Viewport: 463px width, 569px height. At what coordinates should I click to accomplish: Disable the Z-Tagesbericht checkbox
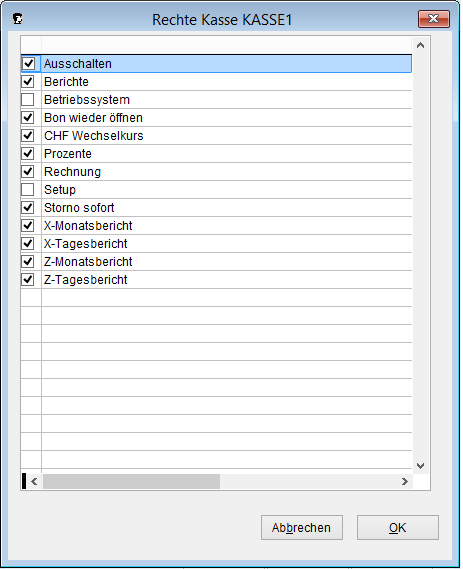(x=28, y=279)
